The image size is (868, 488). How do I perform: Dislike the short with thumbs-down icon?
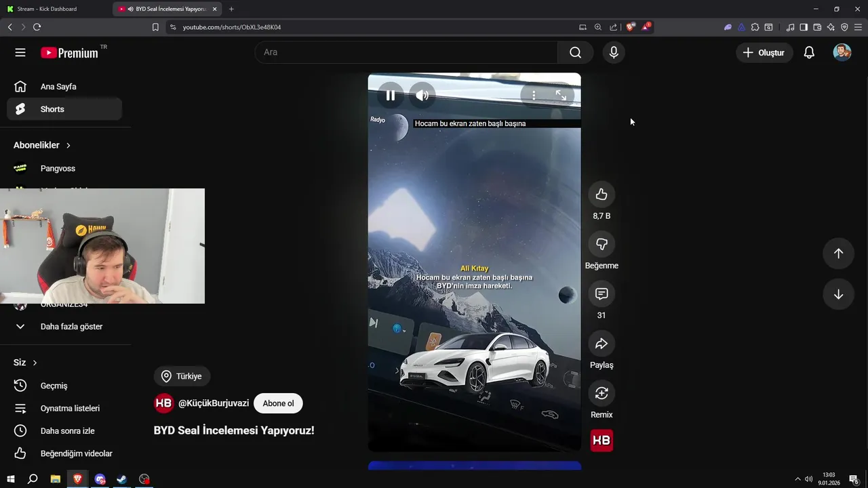click(601, 244)
